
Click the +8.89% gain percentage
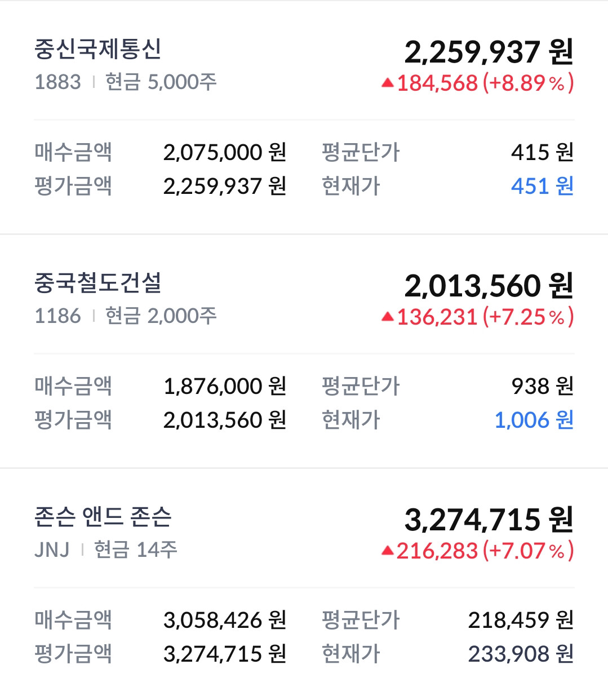(x=528, y=83)
